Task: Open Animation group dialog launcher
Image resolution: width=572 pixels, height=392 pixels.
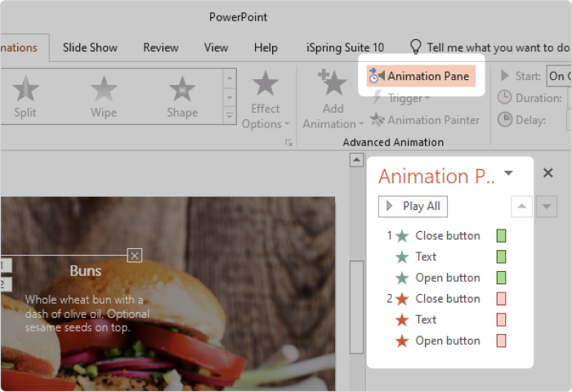Action: (x=289, y=143)
